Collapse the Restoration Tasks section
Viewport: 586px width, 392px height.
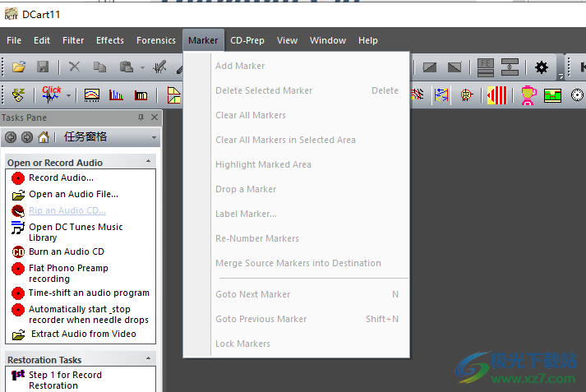point(149,360)
